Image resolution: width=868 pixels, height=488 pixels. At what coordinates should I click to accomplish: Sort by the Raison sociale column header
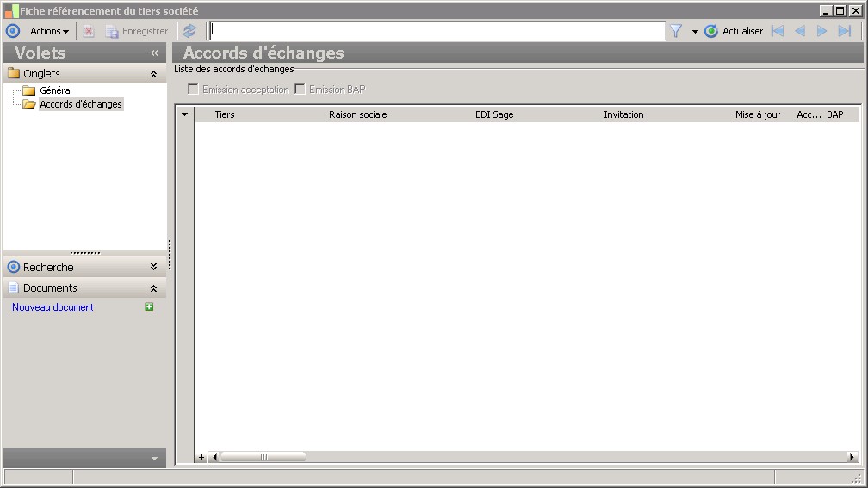pos(357,114)
